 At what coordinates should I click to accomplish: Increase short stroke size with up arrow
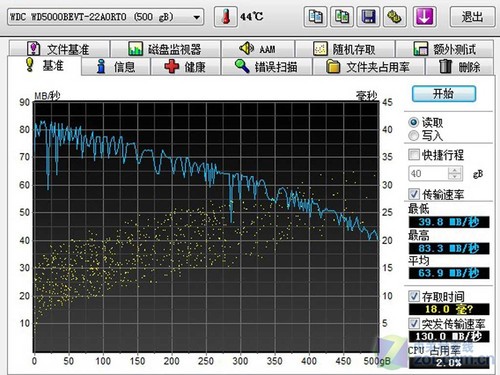(455, 170)
